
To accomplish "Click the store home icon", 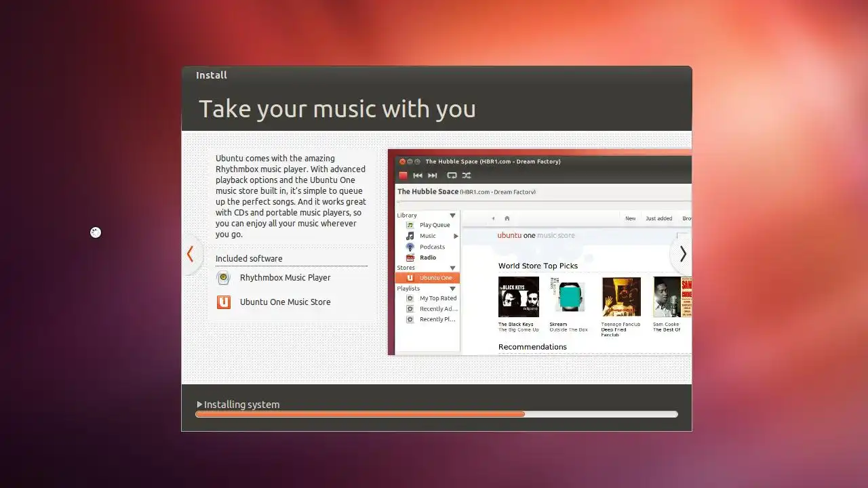I will coord(507,218).
